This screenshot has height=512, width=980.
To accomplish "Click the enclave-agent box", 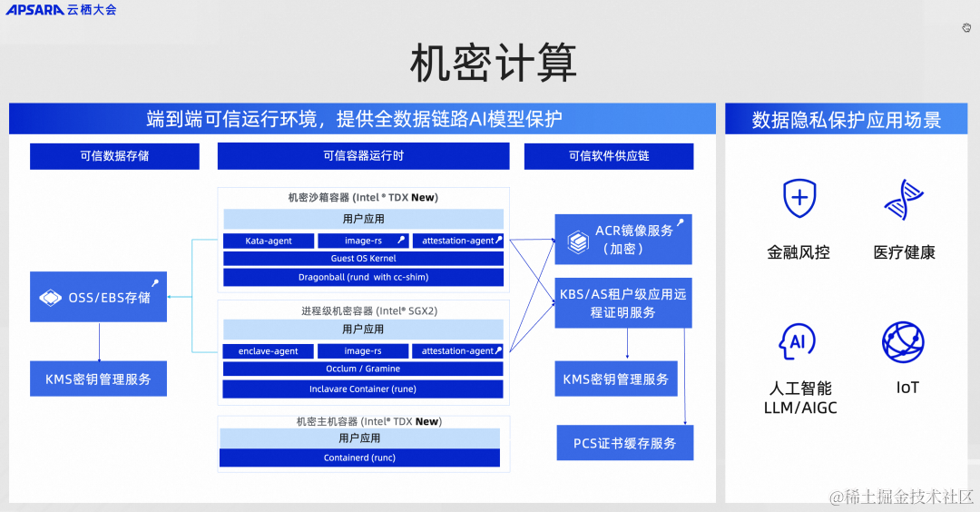I will click(268, 351).
